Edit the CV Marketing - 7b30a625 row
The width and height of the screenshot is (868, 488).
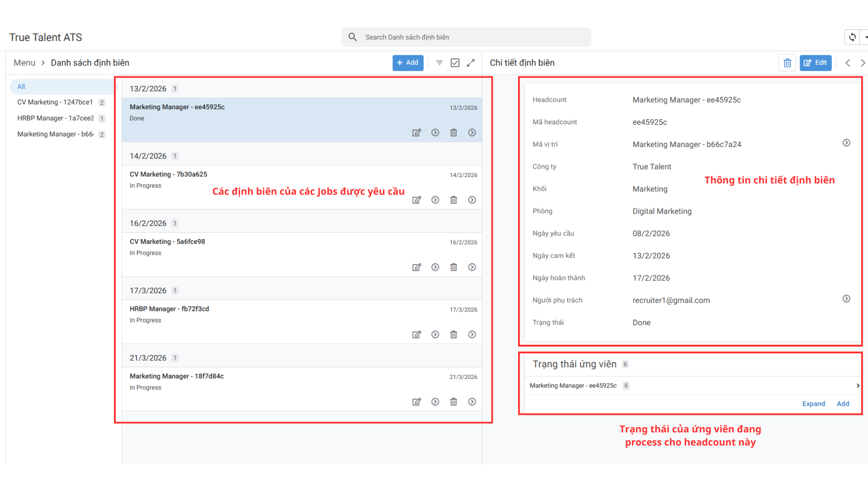[x=416, y=200]
